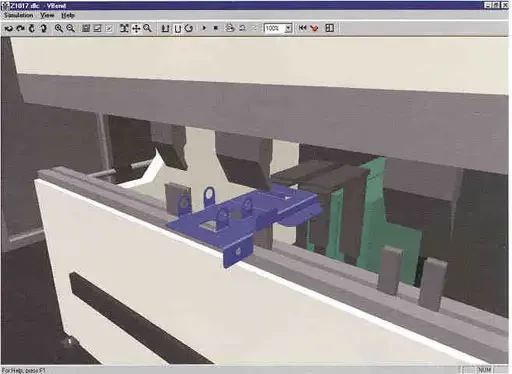Stop the simulation
The height and width of the screenshot is (374, 512).
pos(216,29)
